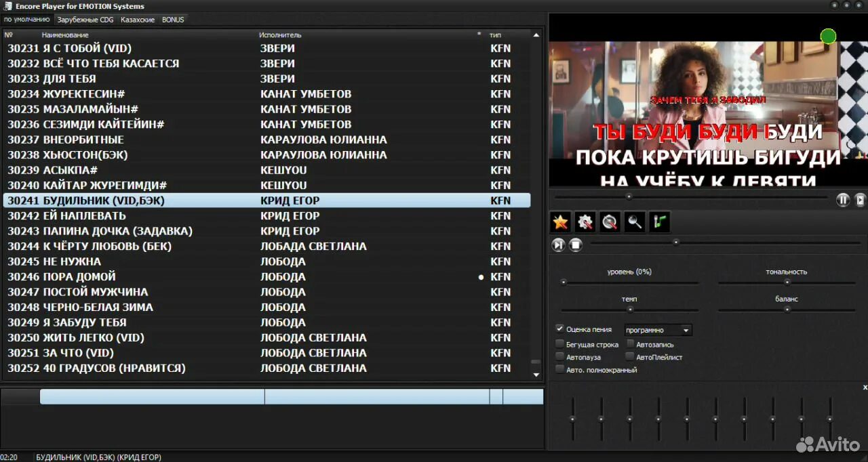The width and height of the screenshot is (868, 462).
Task: Click the video film button beside pause
Action: (860, 200)
